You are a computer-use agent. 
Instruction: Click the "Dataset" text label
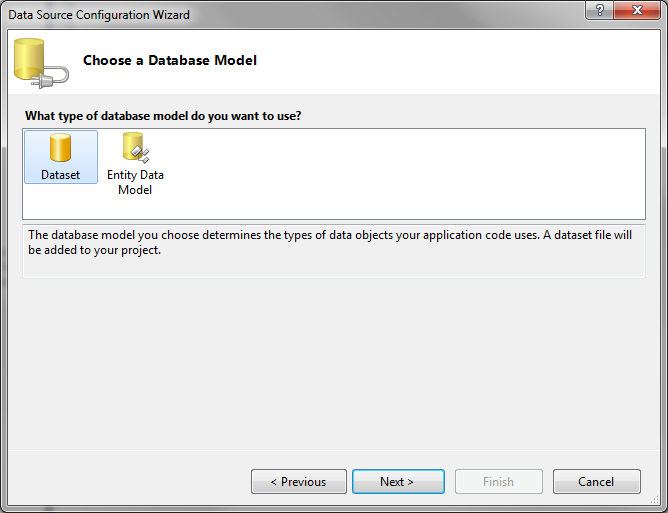60,175
